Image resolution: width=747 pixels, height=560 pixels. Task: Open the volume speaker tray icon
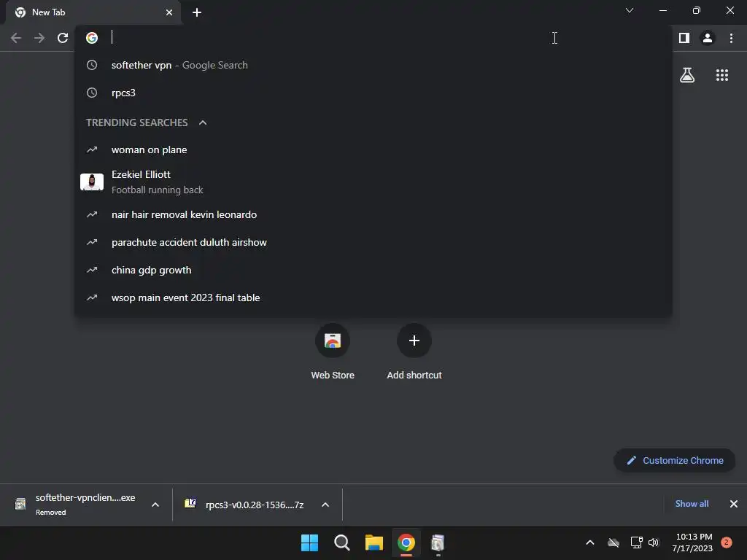click(x=653, y=542)
